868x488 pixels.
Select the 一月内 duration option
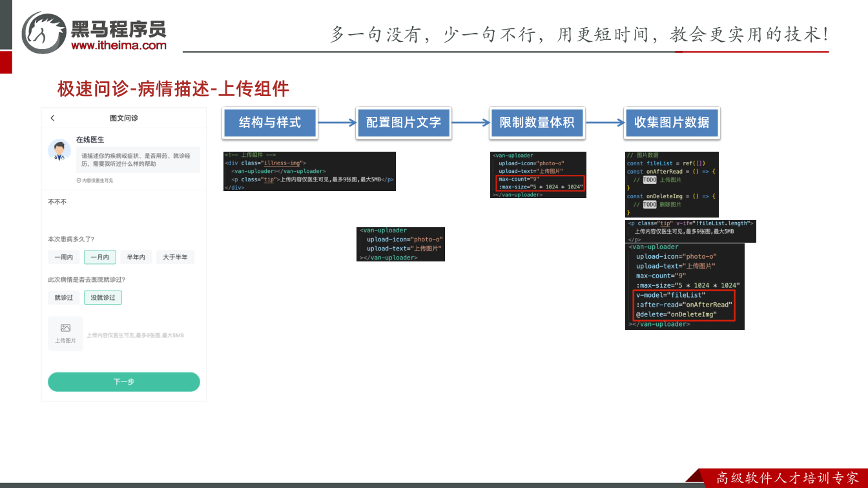point(100,258)
